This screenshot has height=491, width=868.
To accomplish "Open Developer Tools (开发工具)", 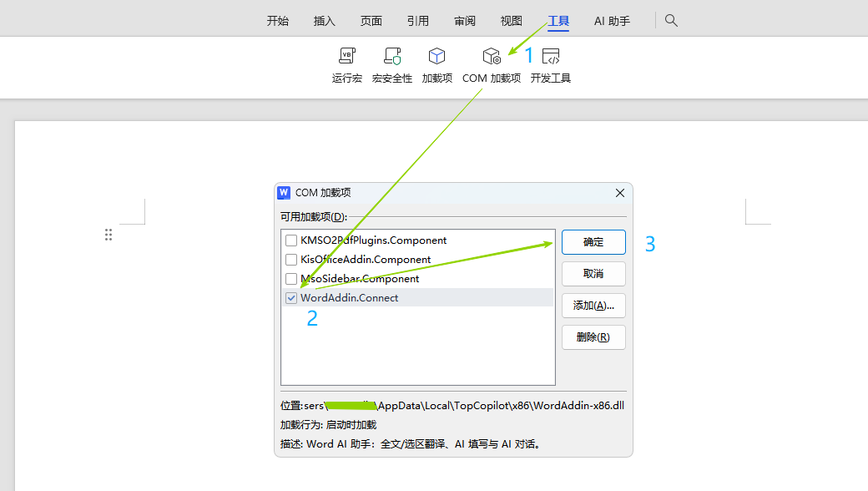I will tap(550, 65).
